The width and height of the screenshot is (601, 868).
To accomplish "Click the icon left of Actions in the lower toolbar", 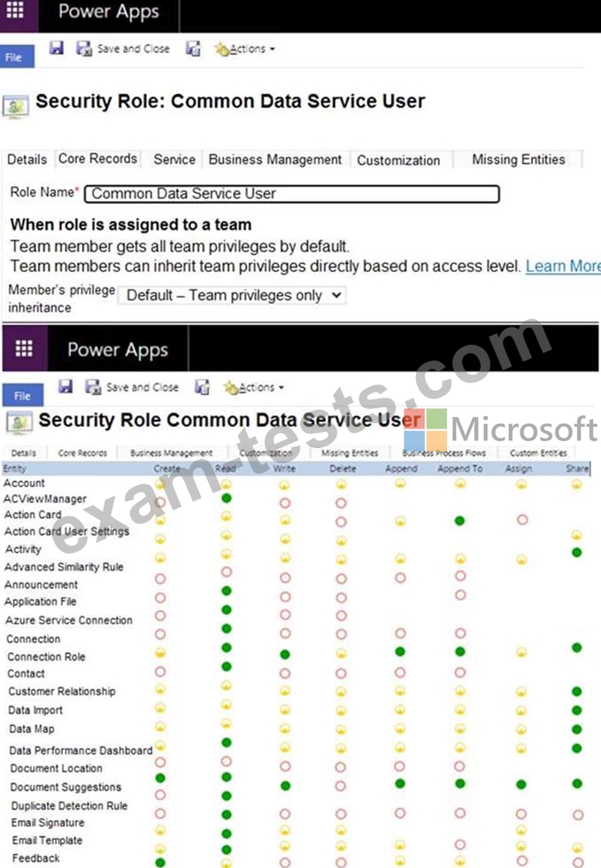I will [x=202, y=387].
